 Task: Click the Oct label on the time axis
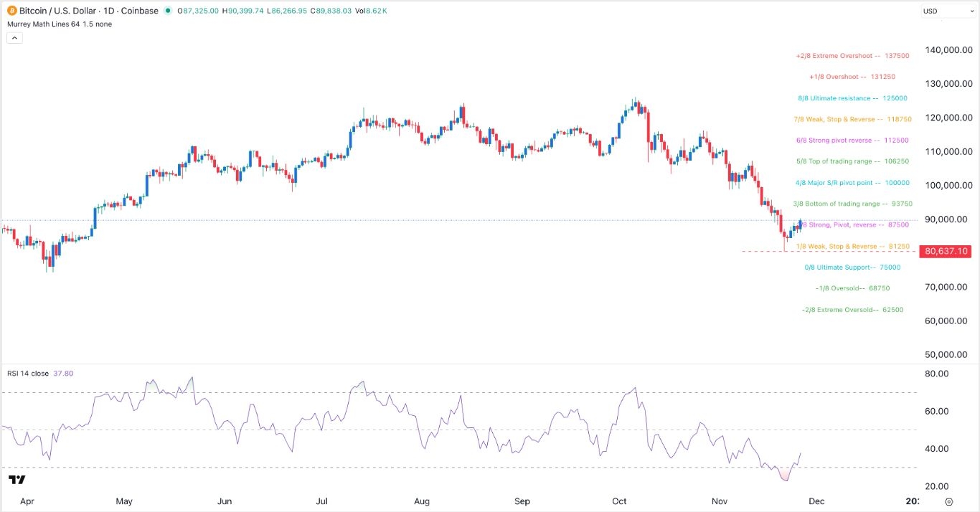coord(619,501)
